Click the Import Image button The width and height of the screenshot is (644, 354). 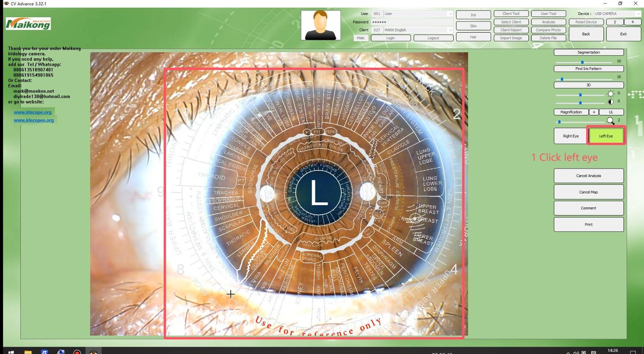tap(511, 38)
